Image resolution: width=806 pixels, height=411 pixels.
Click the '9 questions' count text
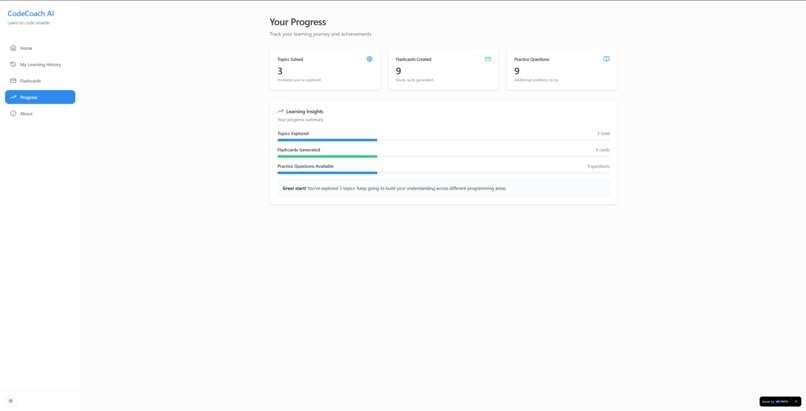pos(598,166)
